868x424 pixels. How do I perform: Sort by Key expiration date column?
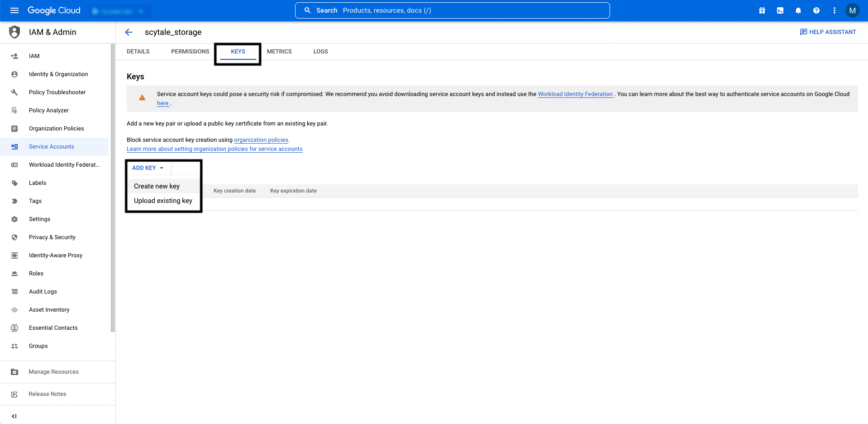pyautogui.click(x=293, y=191)
